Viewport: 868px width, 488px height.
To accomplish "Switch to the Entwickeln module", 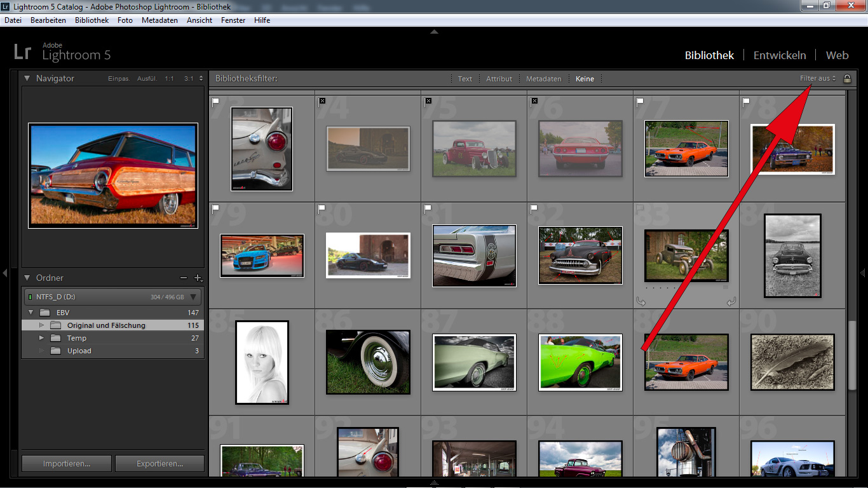I will tap(780, 55).
